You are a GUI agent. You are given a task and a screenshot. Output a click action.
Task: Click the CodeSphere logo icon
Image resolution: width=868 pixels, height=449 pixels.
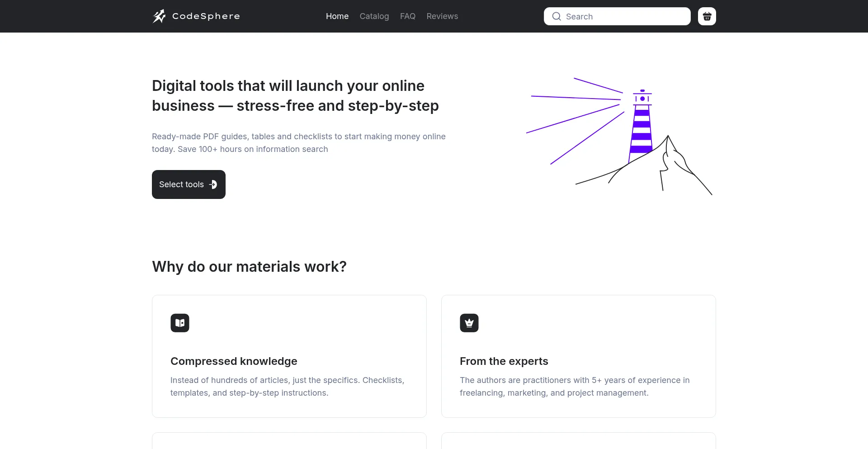[x=159, y=16]
